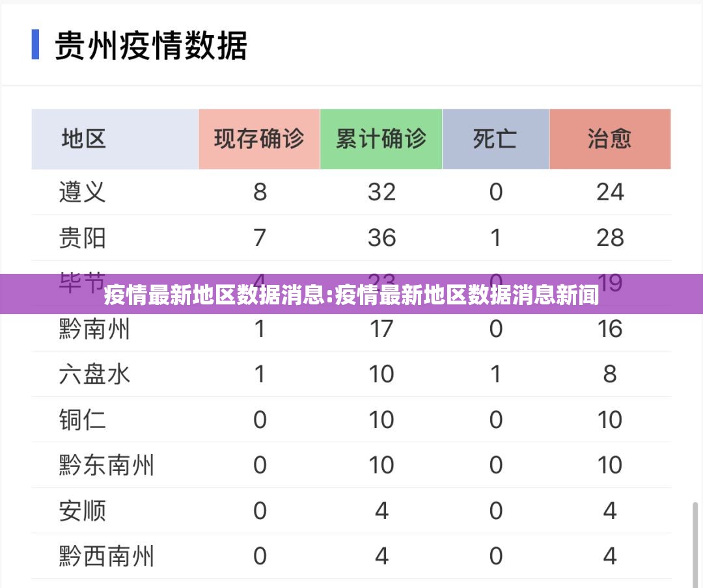Sort table by the 累计确诊 column header
This screenshot has width=703, height=588.
(381, 139)
